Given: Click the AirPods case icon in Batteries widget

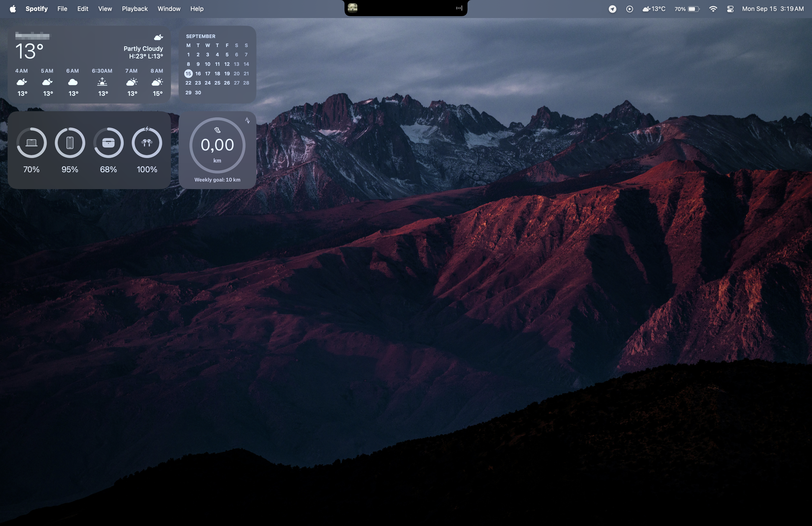Looking at the screenshot, I should click(x=108, y=143).
